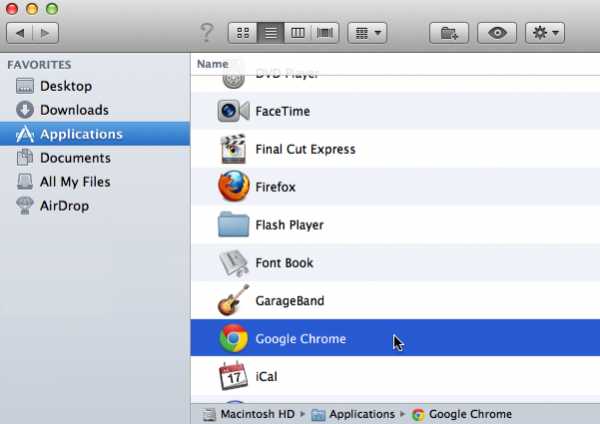
Task: Open Desktop in the sidebar
Action: click(x=95, y=86)
